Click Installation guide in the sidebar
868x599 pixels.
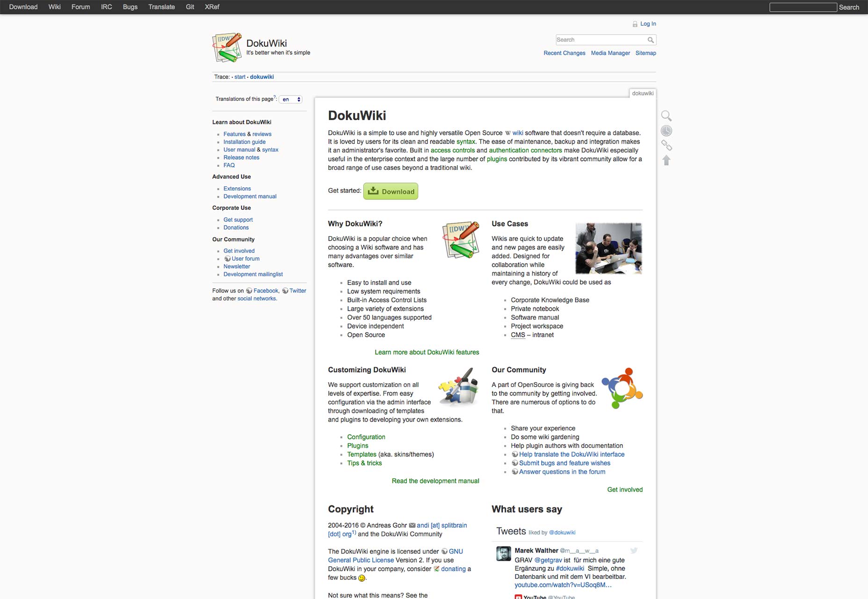244,142
